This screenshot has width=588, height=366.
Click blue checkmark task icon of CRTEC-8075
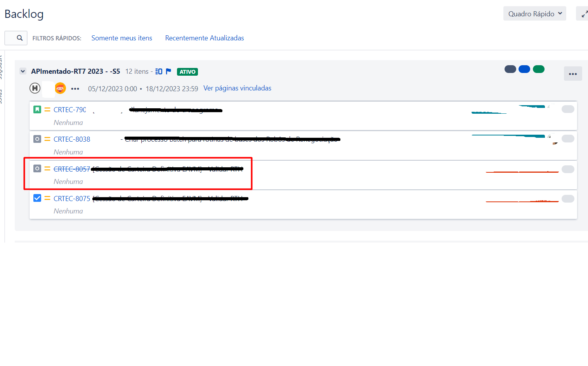tap(37, 198)
